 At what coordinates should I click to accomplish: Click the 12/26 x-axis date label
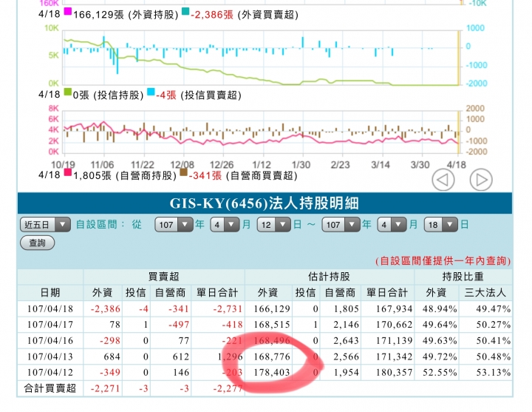click(222, 165)
